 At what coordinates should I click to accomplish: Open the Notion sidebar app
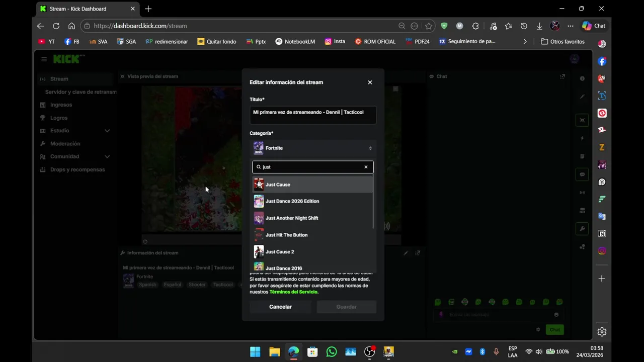[602, 234]
